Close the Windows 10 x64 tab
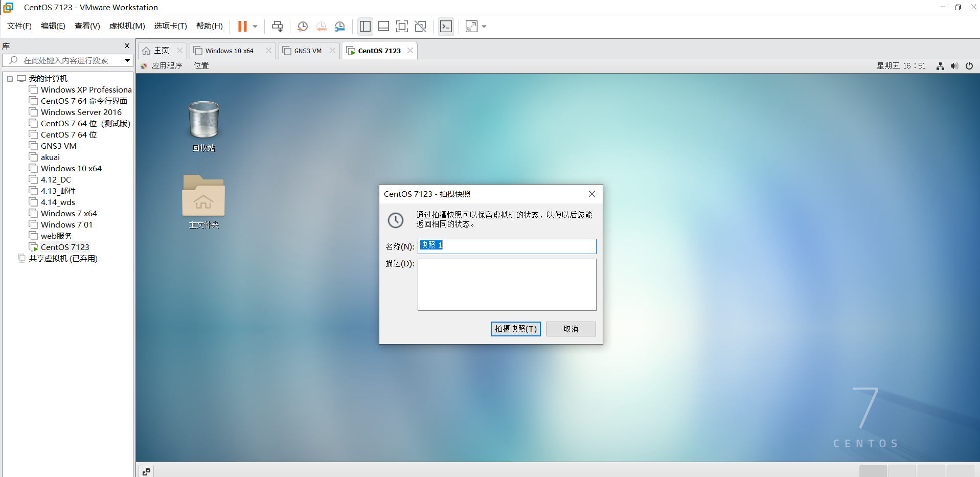 (268, 50)
